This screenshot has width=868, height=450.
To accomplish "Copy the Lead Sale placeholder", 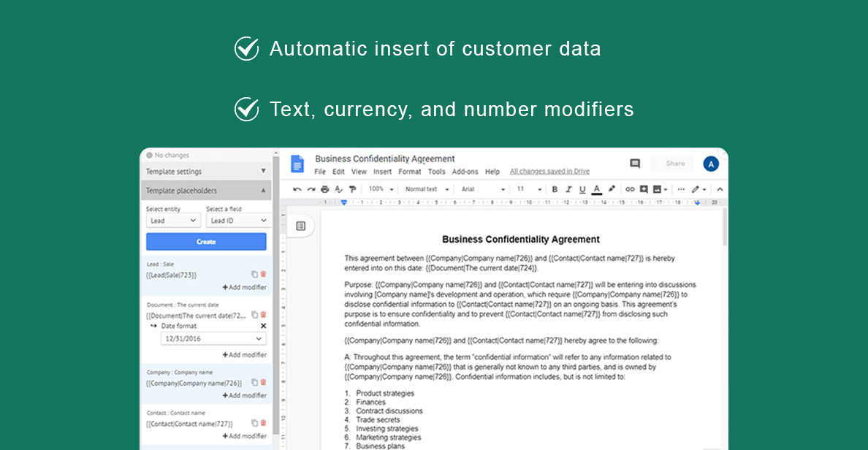I will [x=254, y=275].
